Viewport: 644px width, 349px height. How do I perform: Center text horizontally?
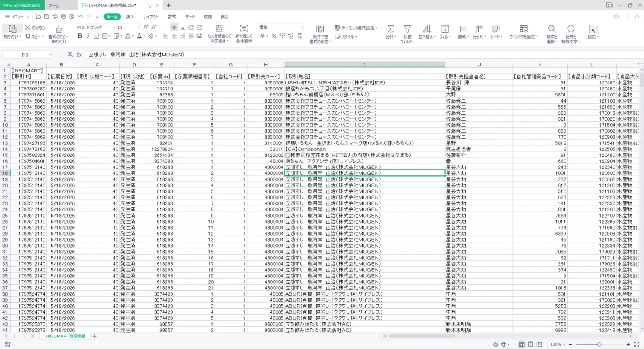[x=174, y=36]
